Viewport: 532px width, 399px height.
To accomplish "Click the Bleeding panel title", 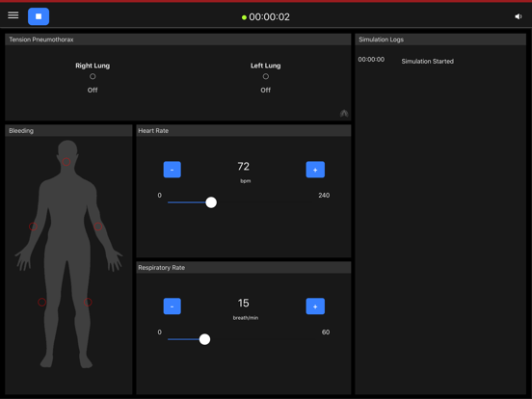I will (x=21, y=131).
